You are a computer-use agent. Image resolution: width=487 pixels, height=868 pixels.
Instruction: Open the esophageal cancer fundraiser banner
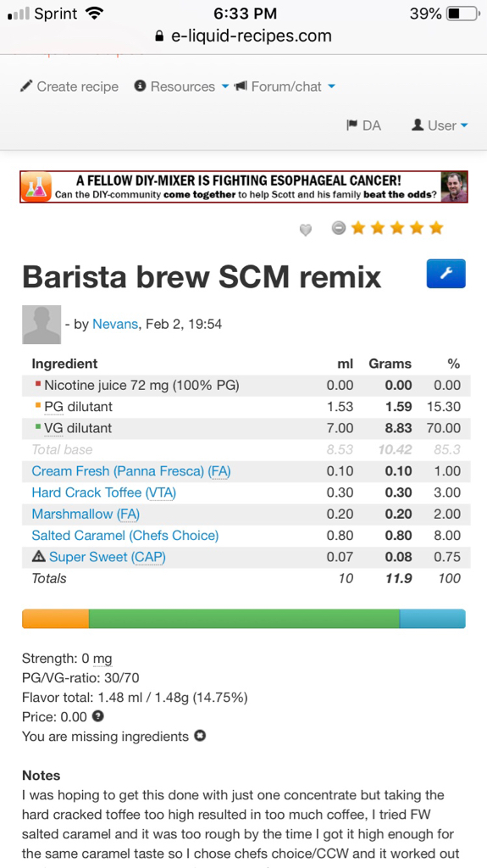(244, 187)
